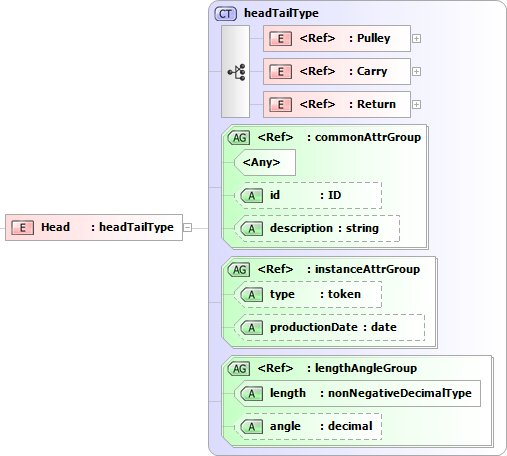Viewport: 507px width, 456px height.
Task: Click the A icon of angle attribute
Action: click(x=251, y=426)
